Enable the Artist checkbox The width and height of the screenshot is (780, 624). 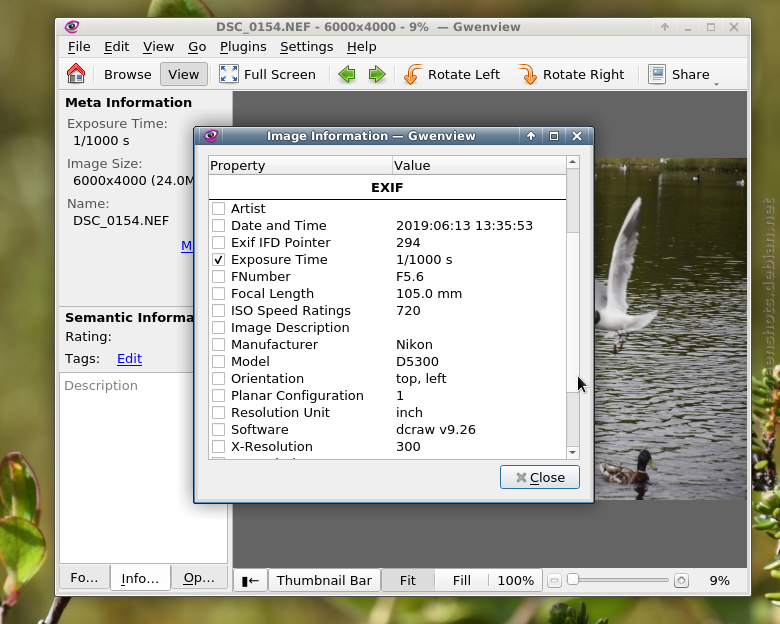218,208
